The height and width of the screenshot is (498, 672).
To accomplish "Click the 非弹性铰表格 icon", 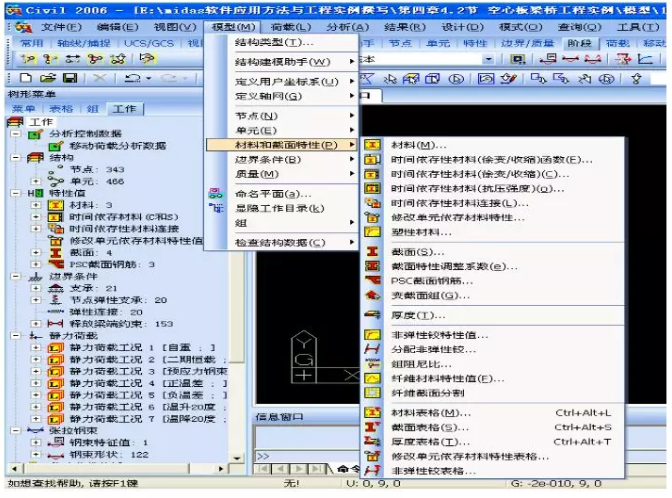I will click(372, 471).
